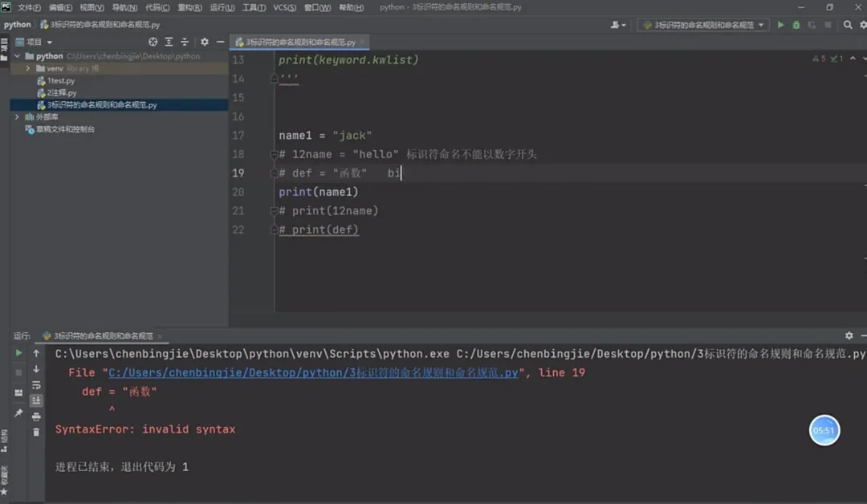Run with coverage icon in top toolbar
The height and width of the screenshot is (504, 867).
pyautogui.click(x=812, y=25)
